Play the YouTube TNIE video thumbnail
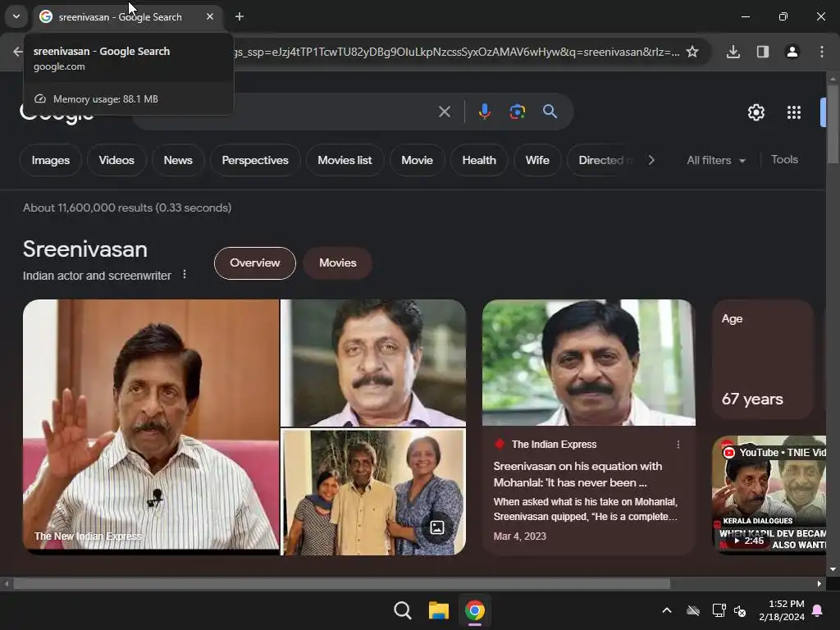840x630 pixels. point(769,493)
